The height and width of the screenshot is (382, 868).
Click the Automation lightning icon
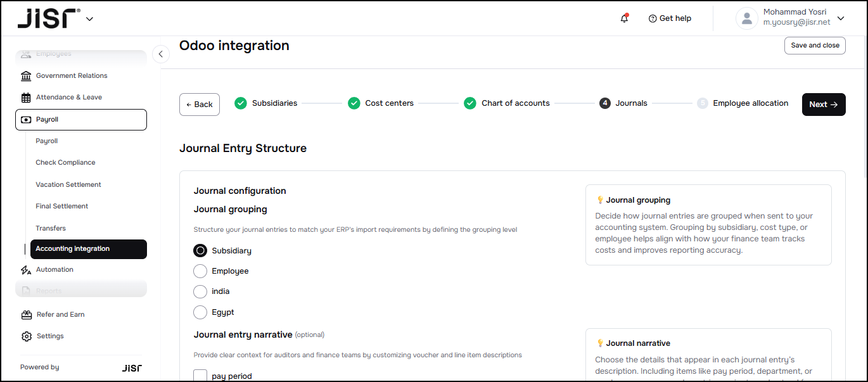coord(26,270)
